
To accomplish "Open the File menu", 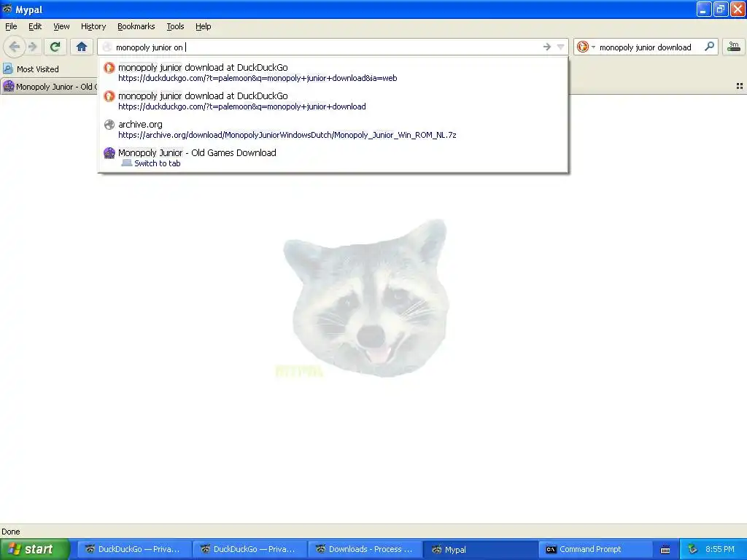I will click(11, 26).
